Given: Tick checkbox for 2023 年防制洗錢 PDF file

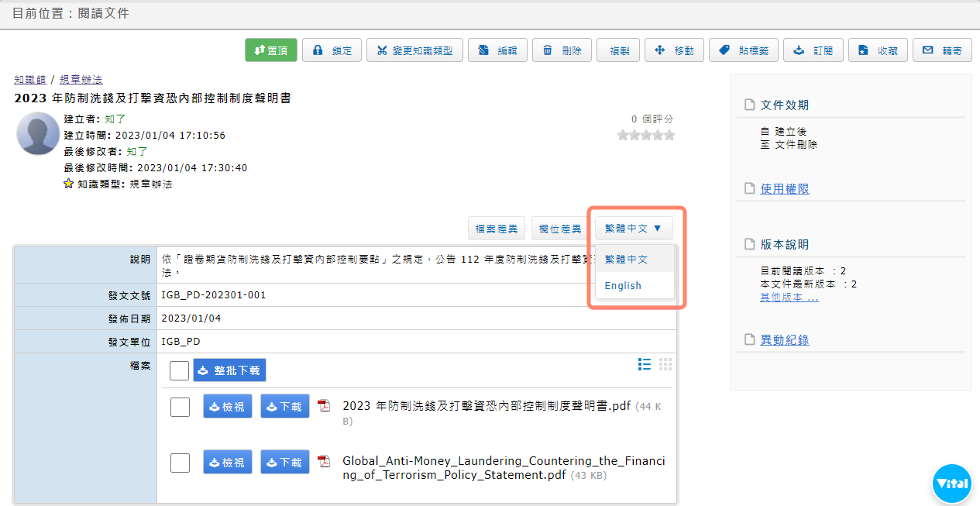Looking at the screenshot, I should coord(180,407).
